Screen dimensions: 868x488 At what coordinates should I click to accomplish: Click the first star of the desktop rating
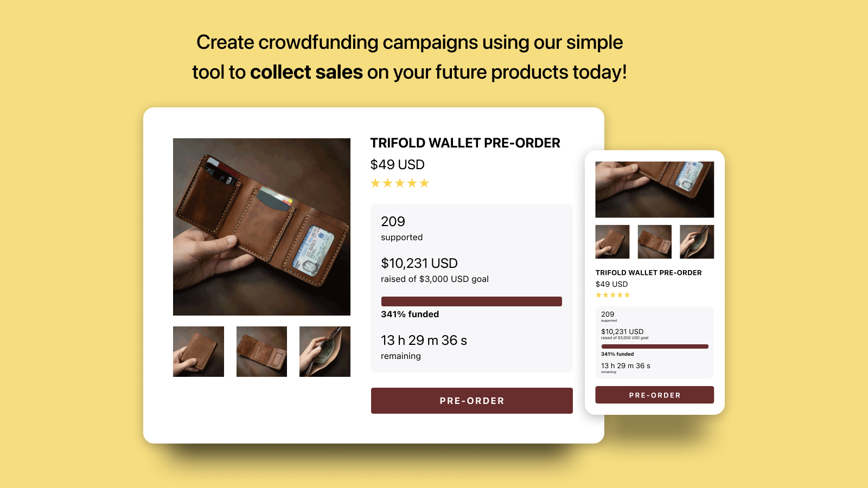[375, 183]
